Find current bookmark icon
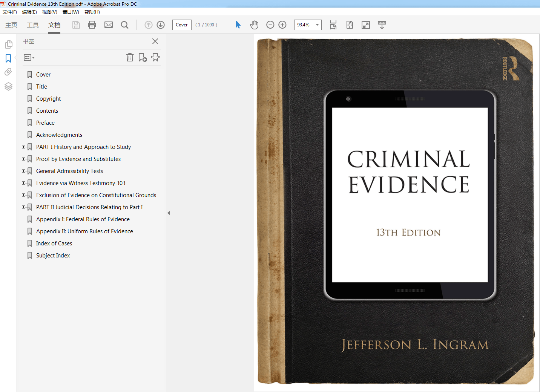The width and height of the screenshot is (540, 392). [x=155, y=57]
